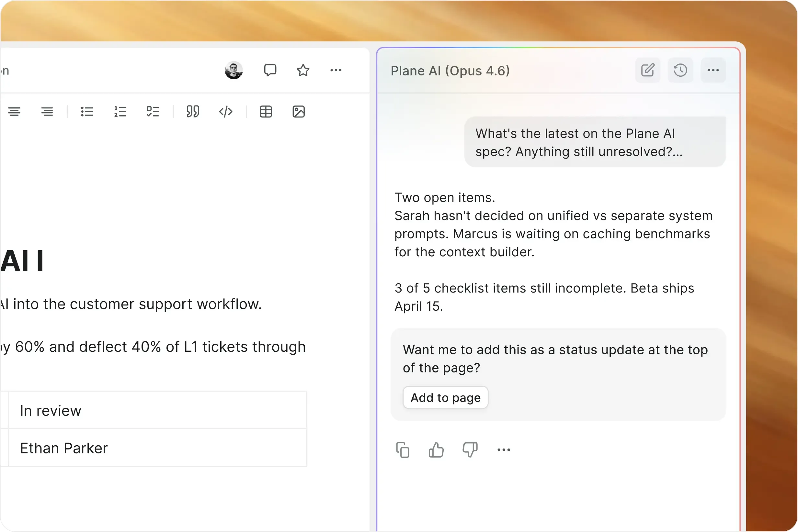Click the 'Ethan Parker' table cell
Screen dimensions: 798x532
click(158, 448)
